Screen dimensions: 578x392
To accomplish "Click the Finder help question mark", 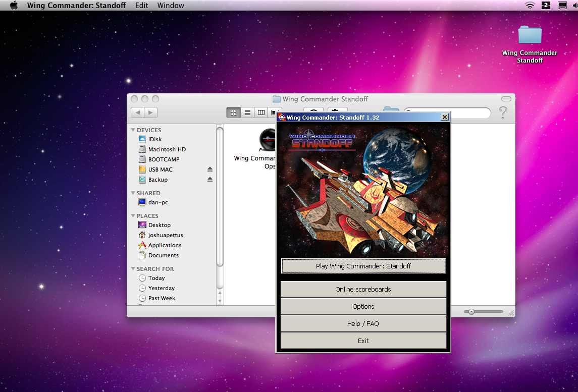I will click(503, 113).
